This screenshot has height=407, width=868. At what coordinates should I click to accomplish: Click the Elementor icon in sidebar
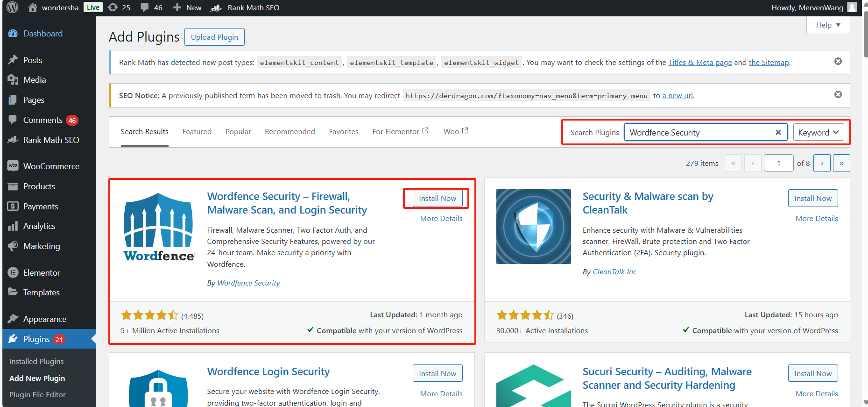coord(13,272)
